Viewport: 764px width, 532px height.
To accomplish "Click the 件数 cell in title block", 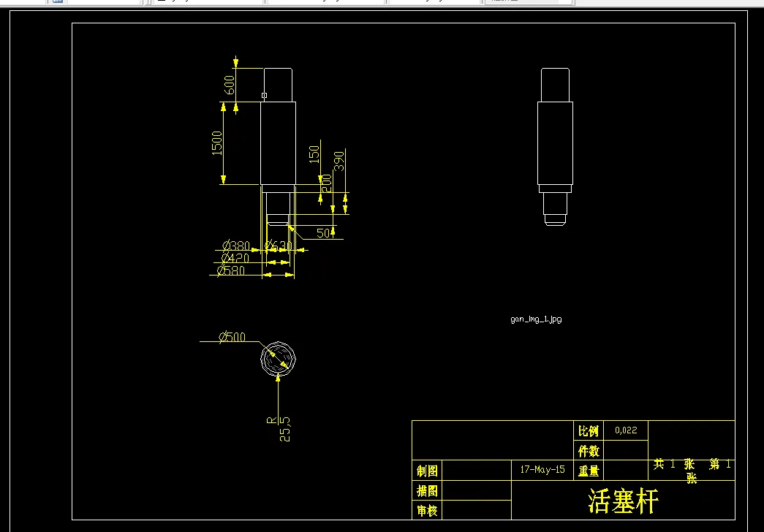I will point(588,451).
